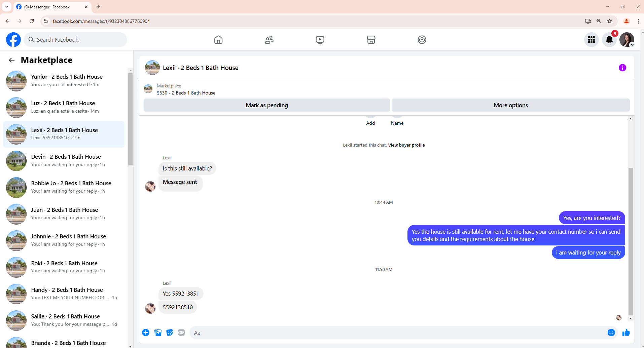Open the Yunior conversation
644x348 pixels.
point(64,81)
